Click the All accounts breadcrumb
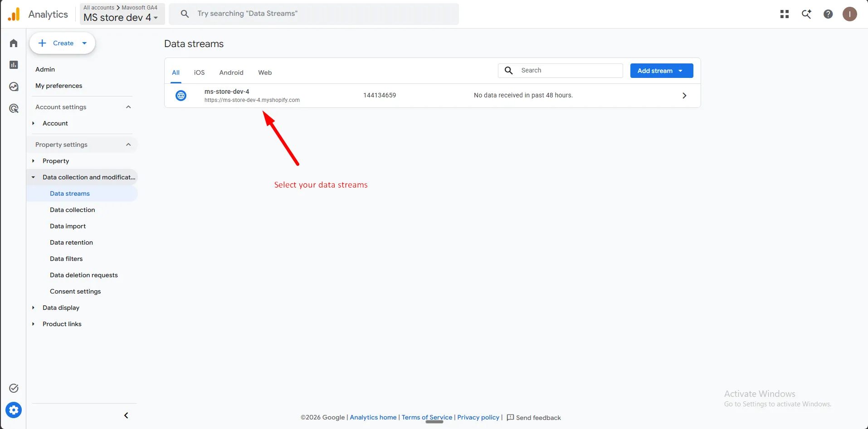This screenshot has height=429, width=868. (99, 8)
